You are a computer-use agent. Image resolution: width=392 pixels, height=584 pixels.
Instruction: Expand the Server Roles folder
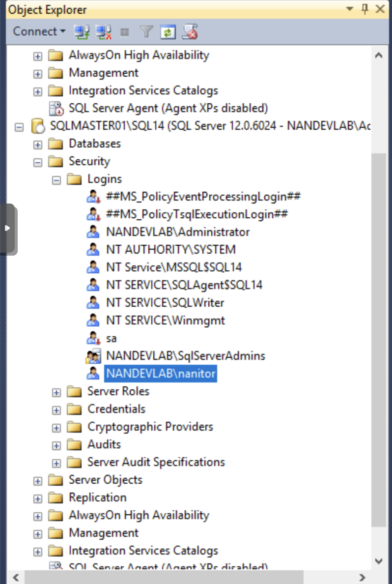(x=56, y=392)
